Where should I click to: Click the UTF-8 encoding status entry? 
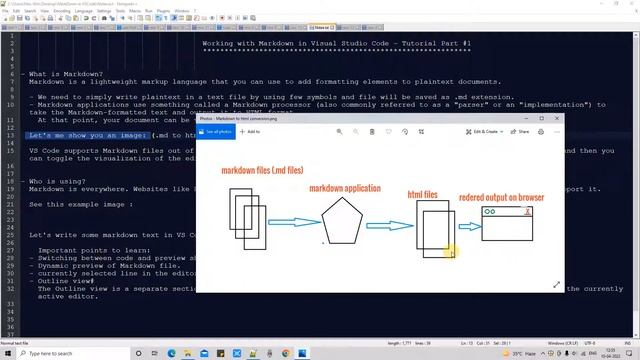590,343
